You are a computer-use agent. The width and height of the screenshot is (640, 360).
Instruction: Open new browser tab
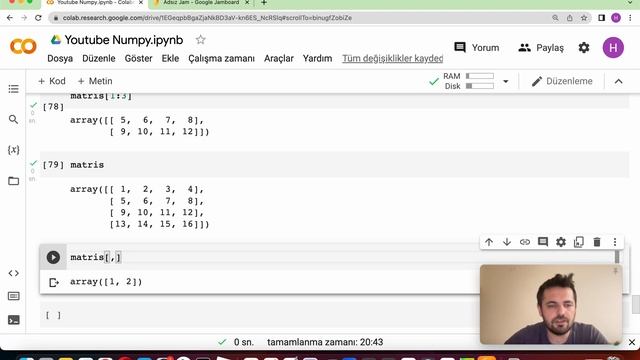[264, 3]
